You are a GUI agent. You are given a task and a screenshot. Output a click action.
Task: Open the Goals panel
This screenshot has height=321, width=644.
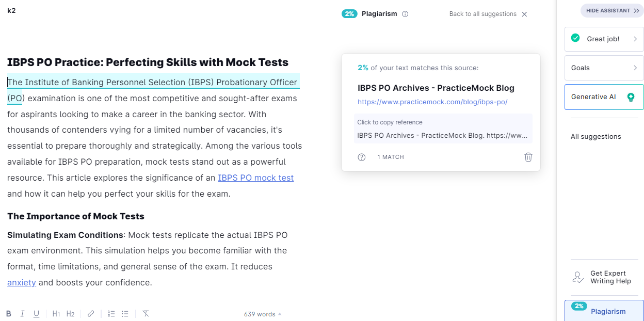point(604,68)
